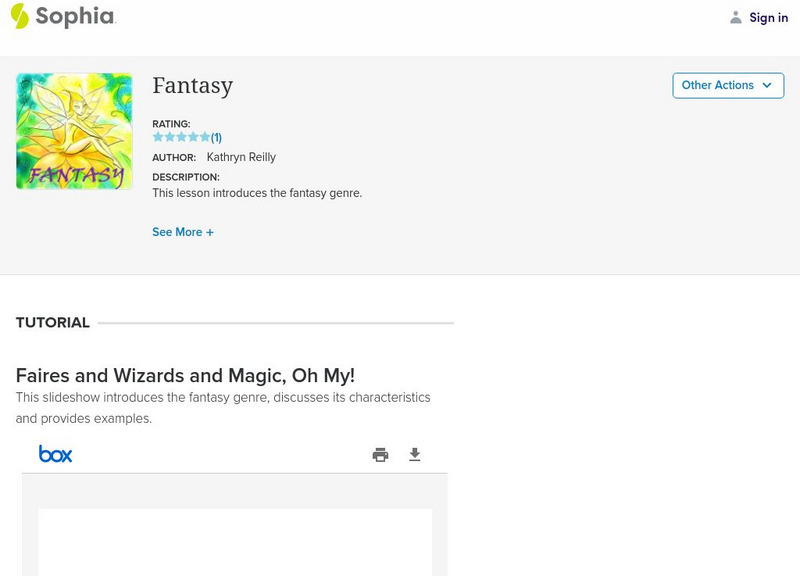
Task: Open the Other Actions dropdown
Action: tap(718, 86)
